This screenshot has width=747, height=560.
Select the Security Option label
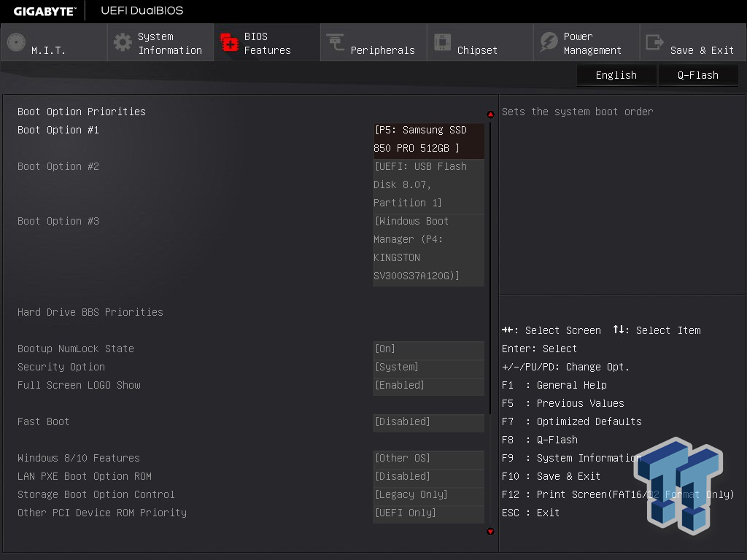61,367
